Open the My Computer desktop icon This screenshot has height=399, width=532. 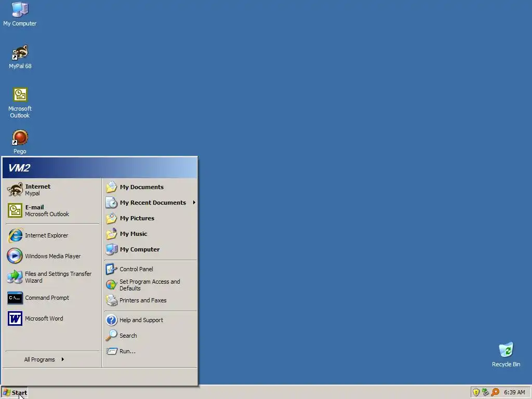pos(20,14)
